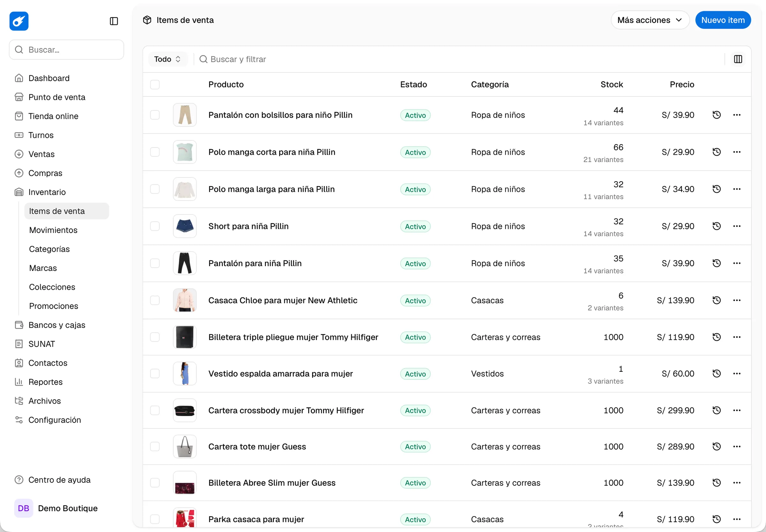766x532 pixels.
Task: View history for Billetera triple pliegue row
Action: (x=717, y=337)
